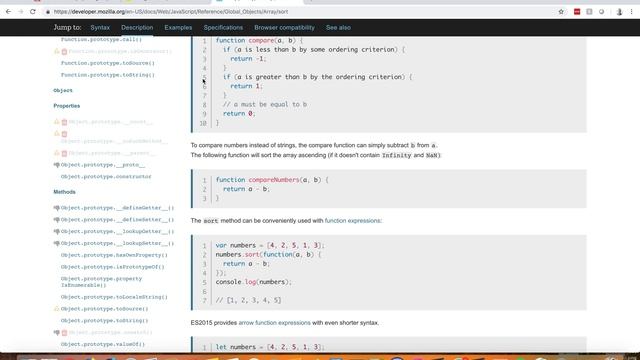Open Object.prototype.hasOwnProperty() link

click(114, 255)
